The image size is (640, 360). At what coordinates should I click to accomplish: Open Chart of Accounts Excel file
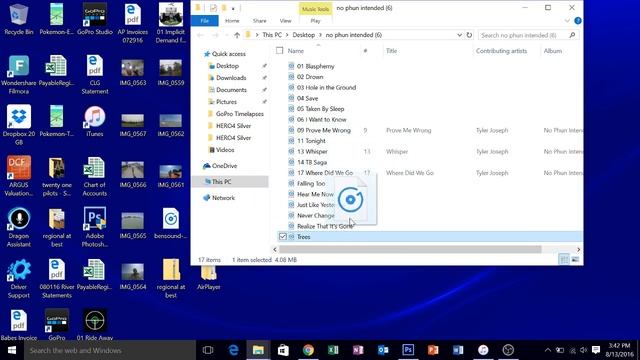[x=95, y=176]
